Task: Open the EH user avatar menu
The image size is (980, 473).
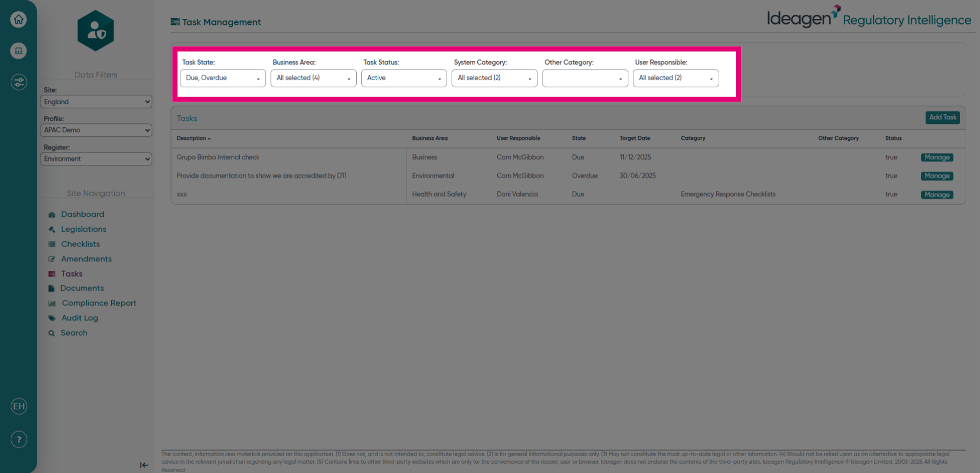Action: pos(18,406)
